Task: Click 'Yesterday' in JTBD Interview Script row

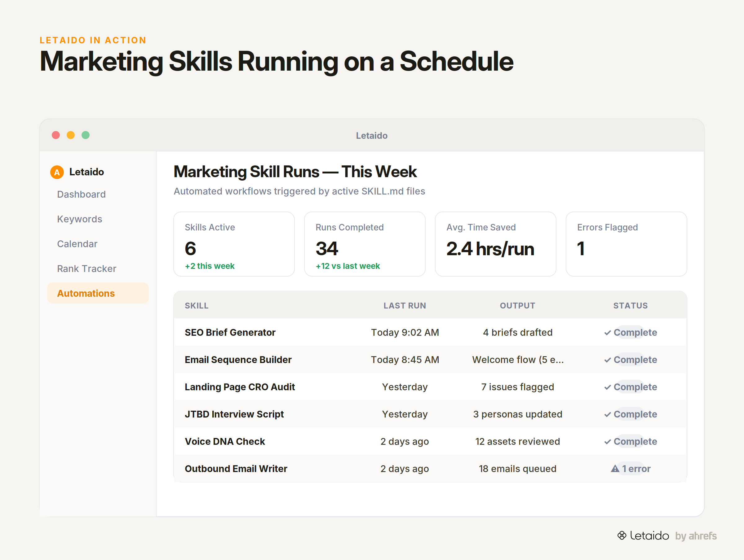Action: pos(405,414)
